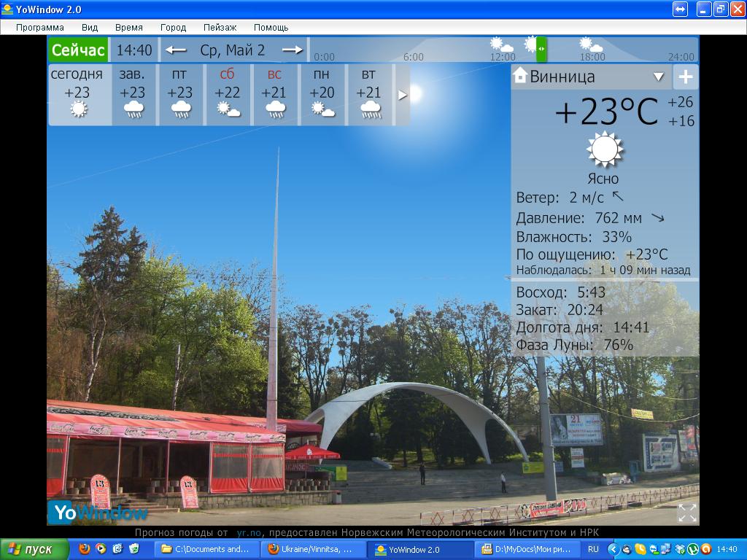Enter fullscreen via the expand arrows icon
Viewport: 747px width, 560px height.
point(687,513)
